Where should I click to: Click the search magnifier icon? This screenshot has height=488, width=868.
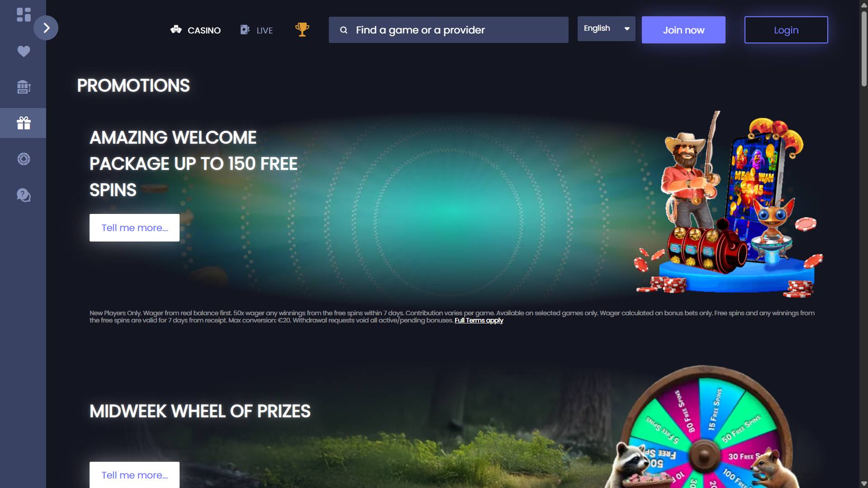click(x=344, y=30)
